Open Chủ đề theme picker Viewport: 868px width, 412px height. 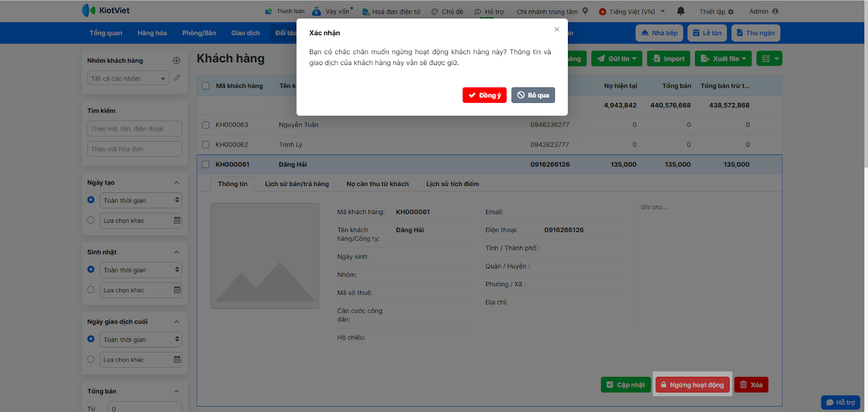(x=448, y=11)
